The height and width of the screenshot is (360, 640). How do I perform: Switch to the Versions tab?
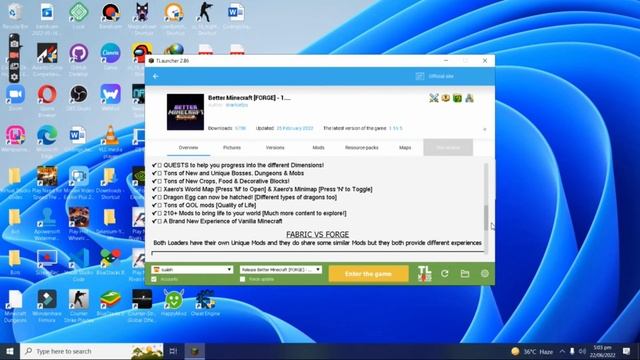pos(275,147)
